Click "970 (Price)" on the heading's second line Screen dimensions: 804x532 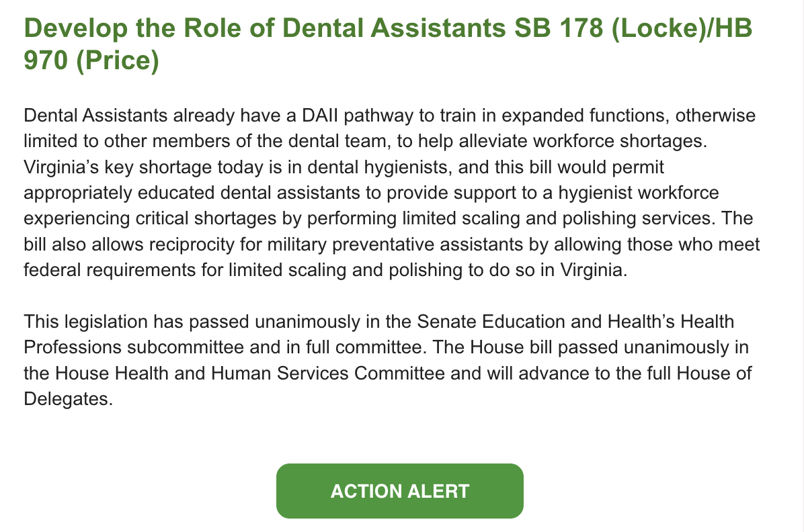[x=91, y=61]
